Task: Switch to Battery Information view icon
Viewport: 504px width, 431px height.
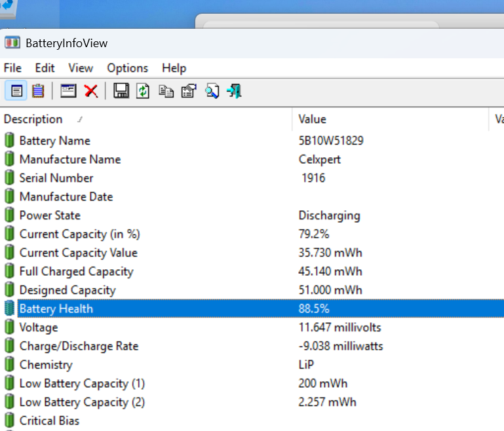Action: click(16, 91)
